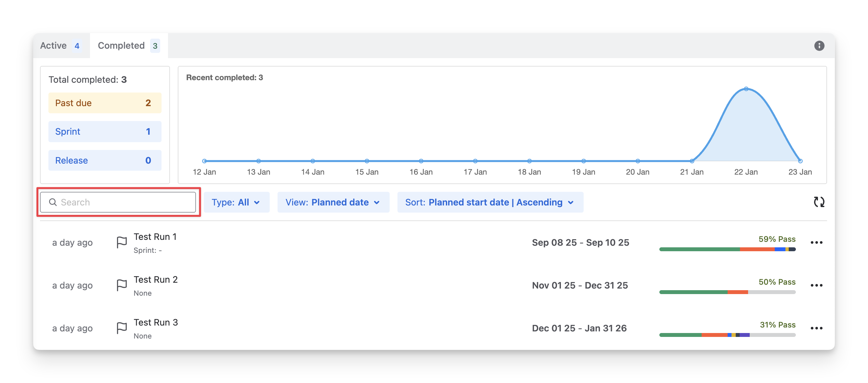Click the flag icon beside Test Run 2
Image resolution: width=868 pixels, height=383 pixels.
pos(122,285)
